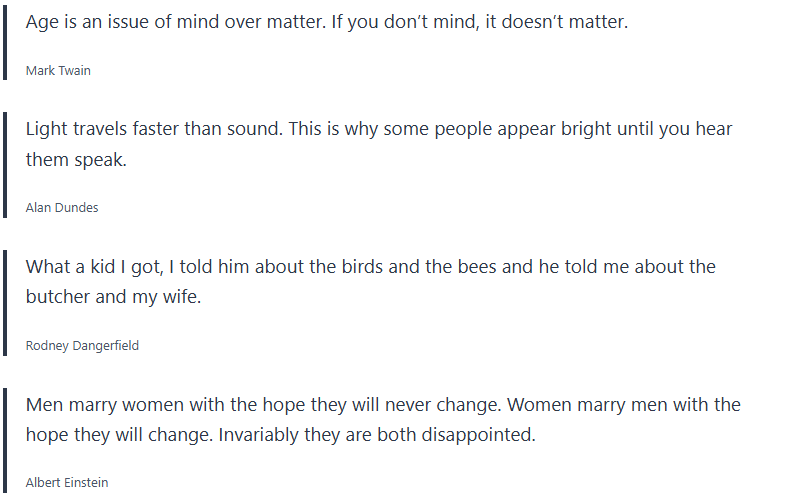This screenshot has height=500, width=807.
Task: Click the Rodney Dangerfield author name
Action: [x=82, y=346]
